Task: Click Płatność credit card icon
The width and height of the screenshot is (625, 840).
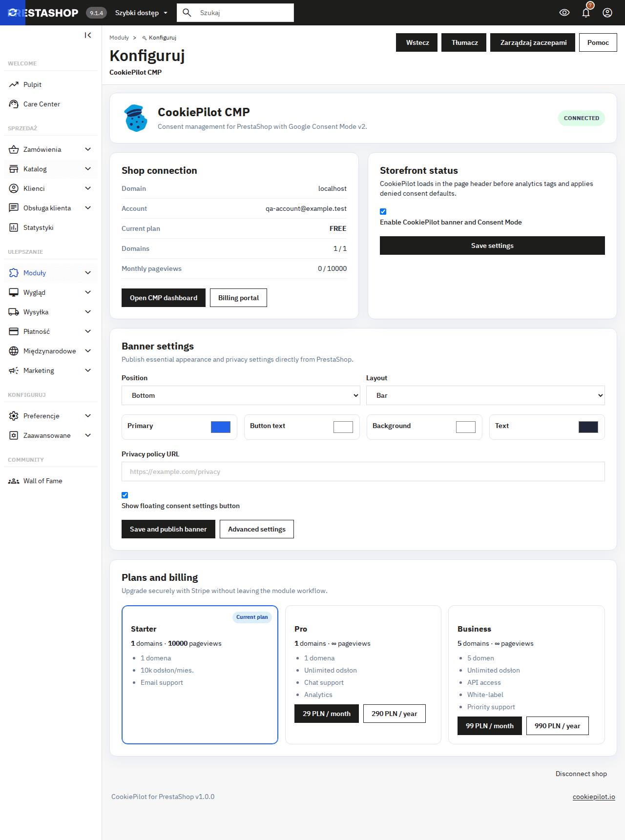Action: [14, 331]
